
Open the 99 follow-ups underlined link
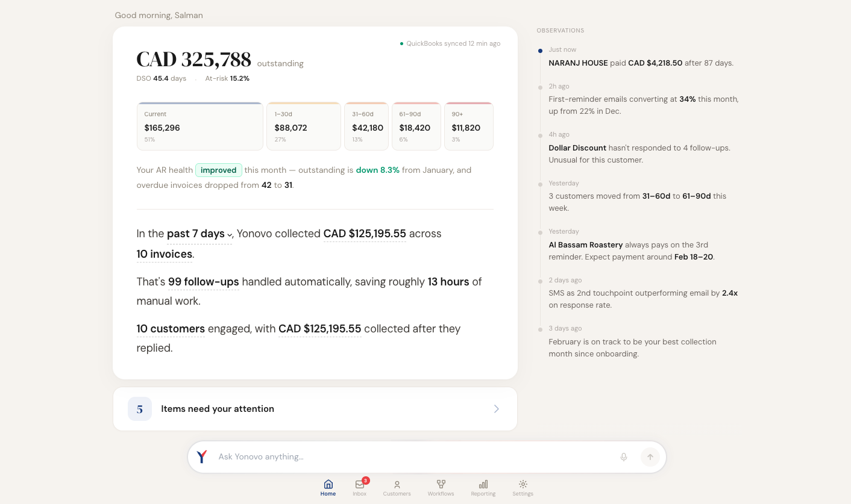[204, 282]
